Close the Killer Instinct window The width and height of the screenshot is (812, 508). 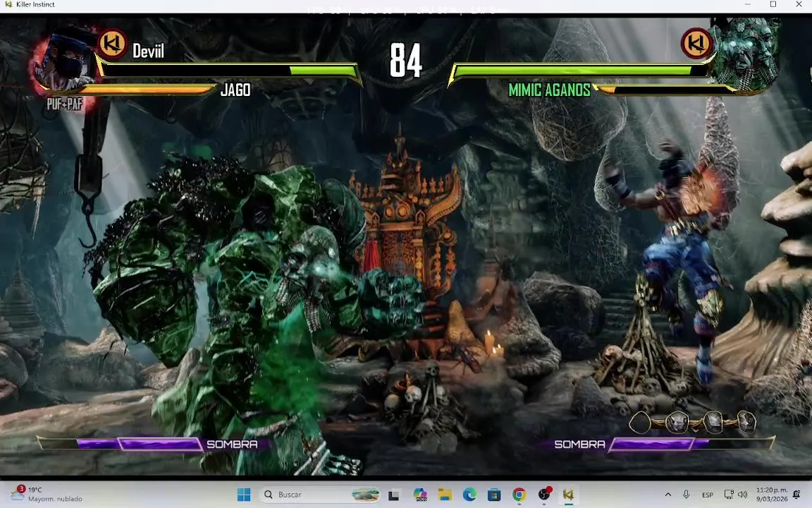(x=799, y=5)
